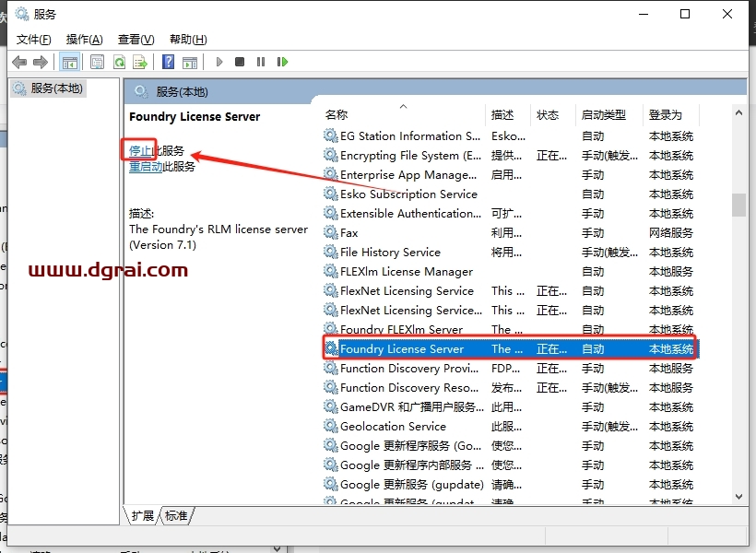
Task: Sort by the 描述 column header
Action: (x=508, y=114)
